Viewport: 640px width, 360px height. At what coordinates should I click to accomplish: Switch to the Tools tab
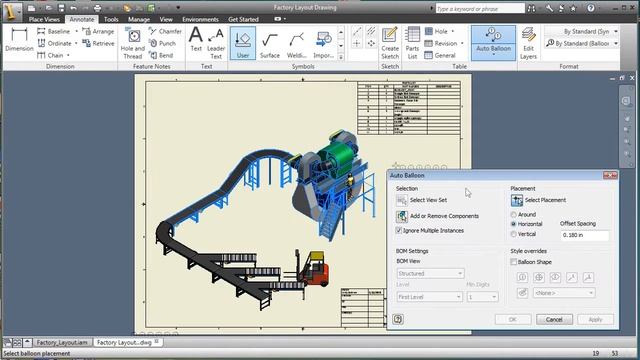(x=111, y=19)
